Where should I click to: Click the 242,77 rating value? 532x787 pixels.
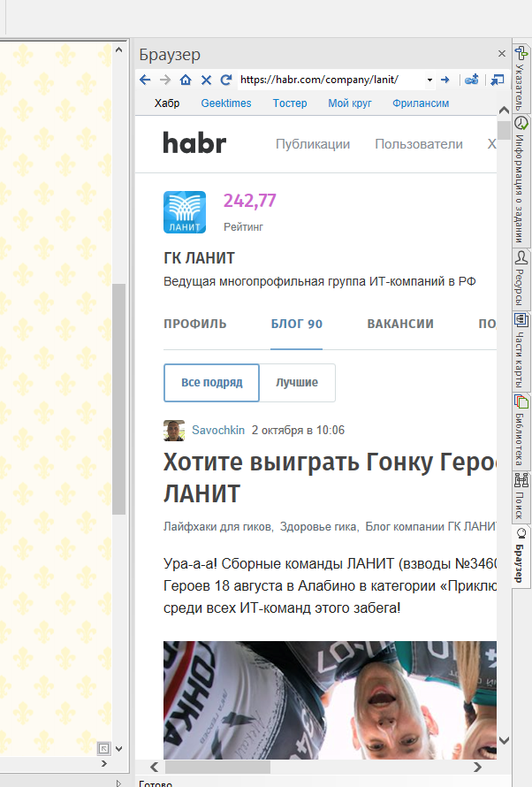pyautogui.click(x=250, y=201)
